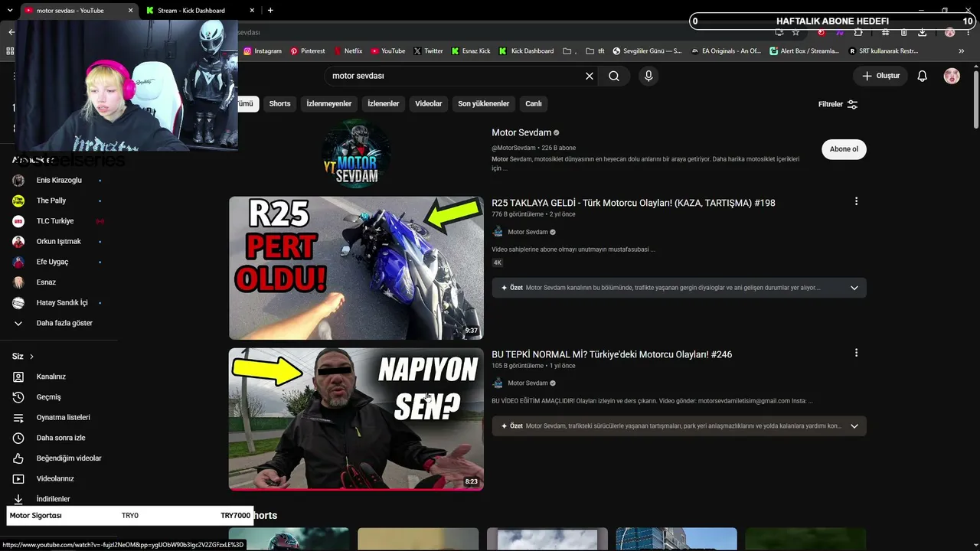
Task: Open the Alert Box / Streamlabs bookmark
Action: (804, 51)
